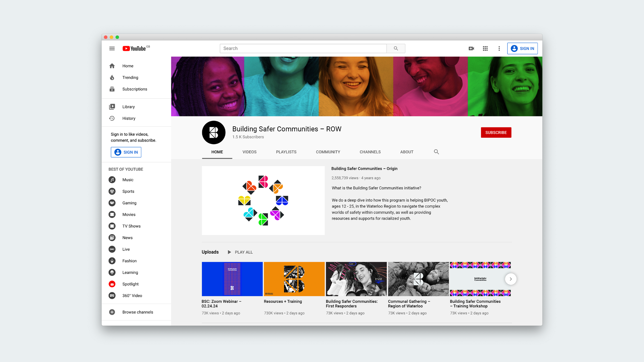
Task: Click the News category icon
Action: pyautogui.click(x=112, y=238)
